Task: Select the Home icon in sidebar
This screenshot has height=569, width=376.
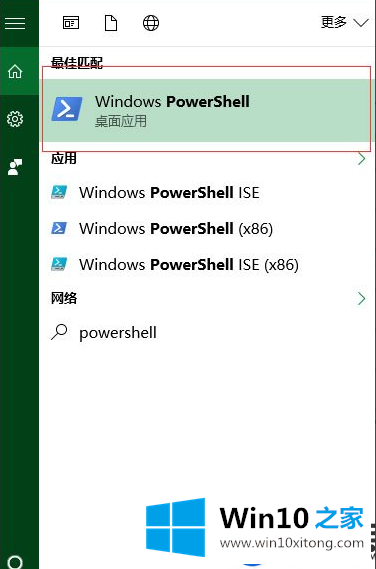Action: (x=15, y=71)
